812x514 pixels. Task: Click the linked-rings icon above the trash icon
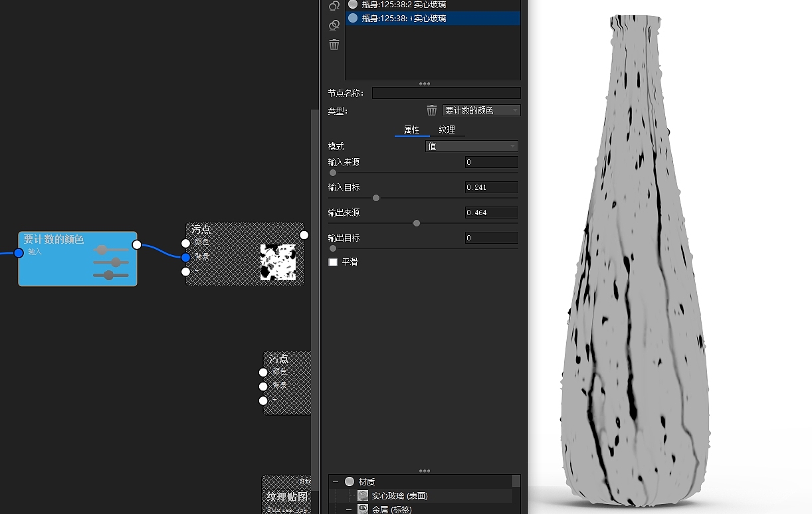click(334, 25)
